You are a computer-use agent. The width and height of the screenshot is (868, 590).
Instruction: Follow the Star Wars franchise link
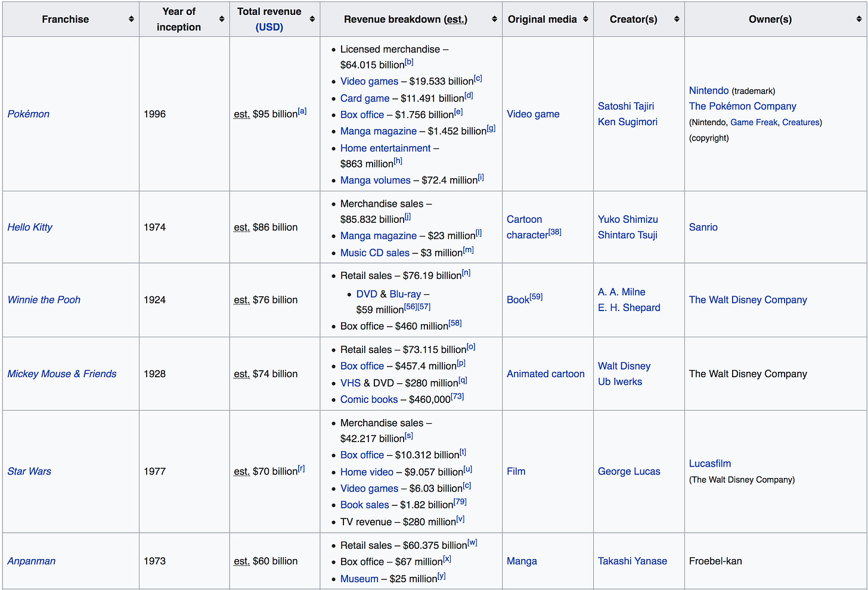tap(29, 471)
